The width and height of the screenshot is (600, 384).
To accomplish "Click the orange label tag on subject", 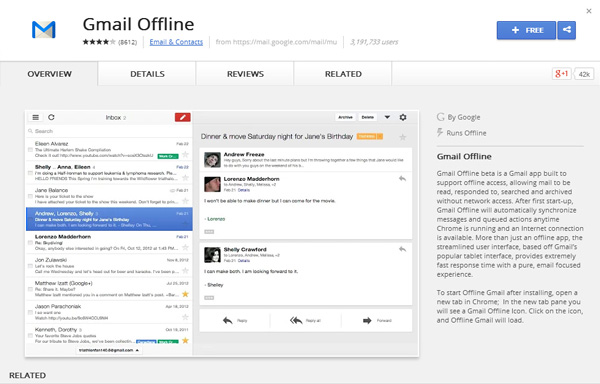I will (369, 137).
